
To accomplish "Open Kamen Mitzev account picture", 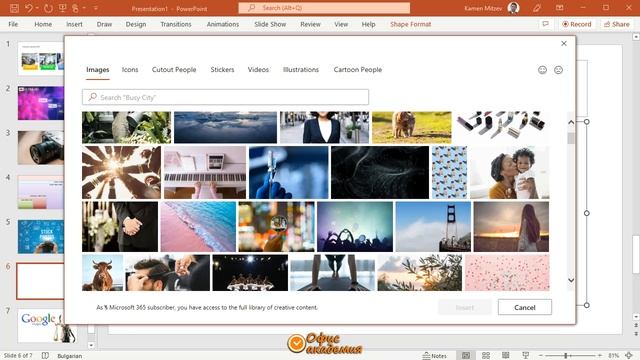I will [513, 8].
